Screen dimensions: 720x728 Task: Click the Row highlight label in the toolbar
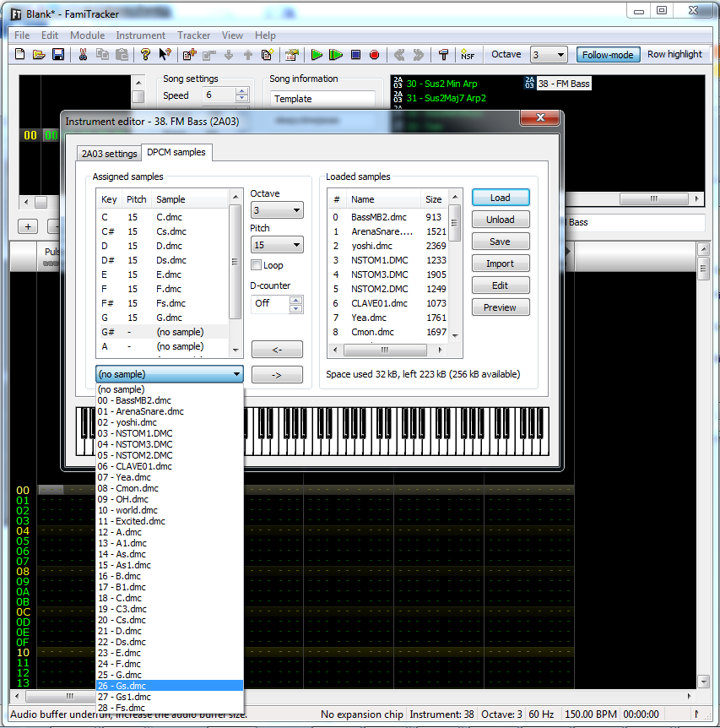[x=674, y=54]
